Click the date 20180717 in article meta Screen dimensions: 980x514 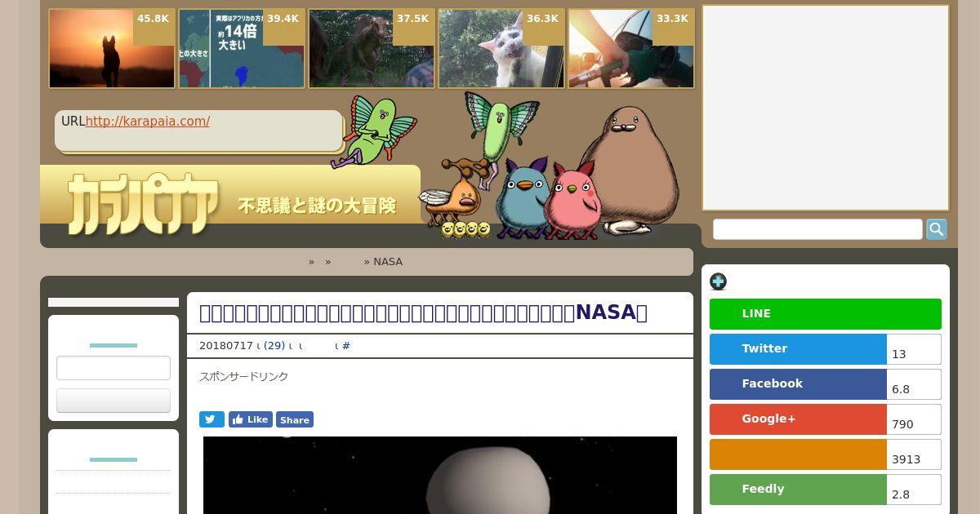click(226, 346)
